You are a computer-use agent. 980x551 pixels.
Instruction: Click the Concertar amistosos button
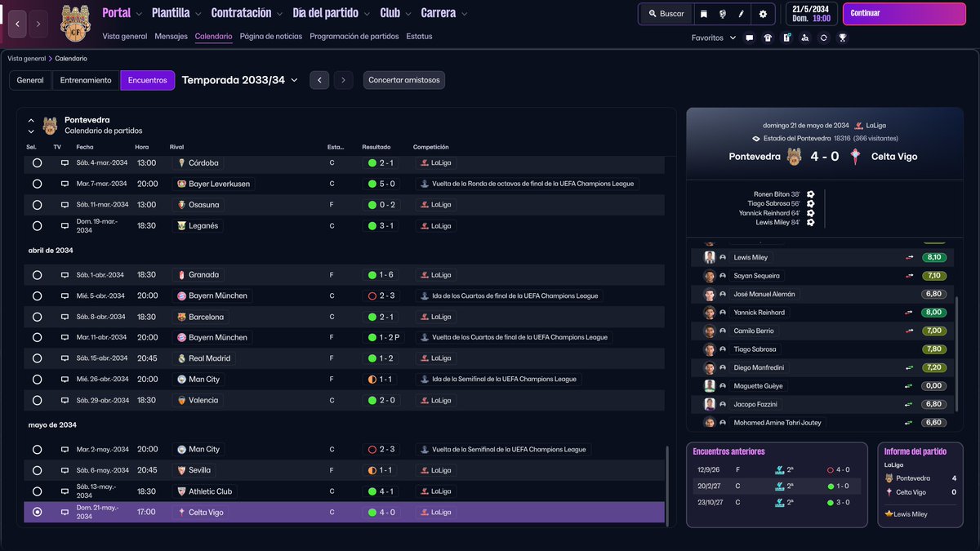[x=404, y=80]
